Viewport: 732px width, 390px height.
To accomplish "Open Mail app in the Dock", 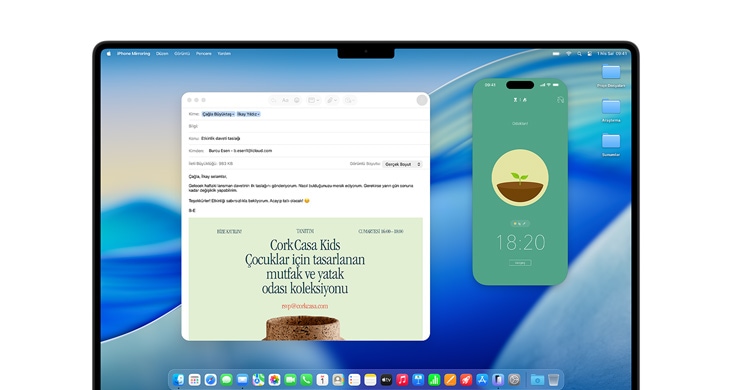I will [242, 380].
